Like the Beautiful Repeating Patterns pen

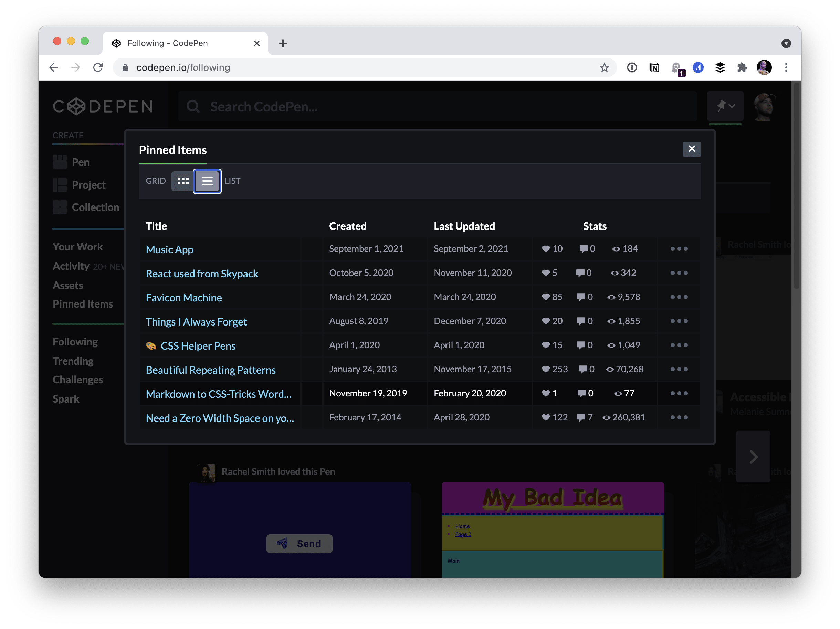(x=545, y=369)
